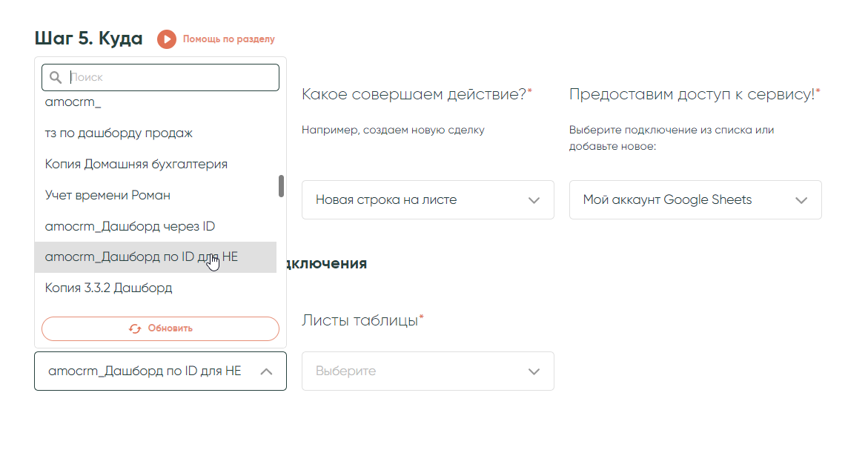Select the amocrm_ list entry
868x453 pixels.
click(73, 102)
